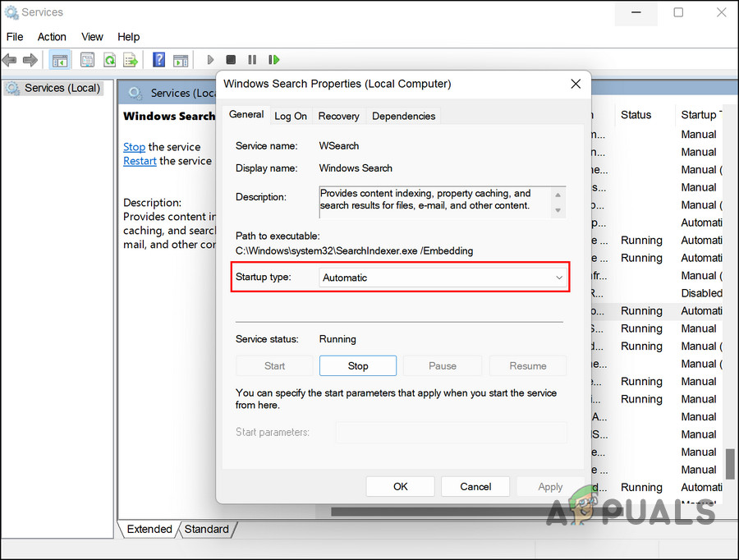Close the Windows Search Properties dialog

point(576,84)
